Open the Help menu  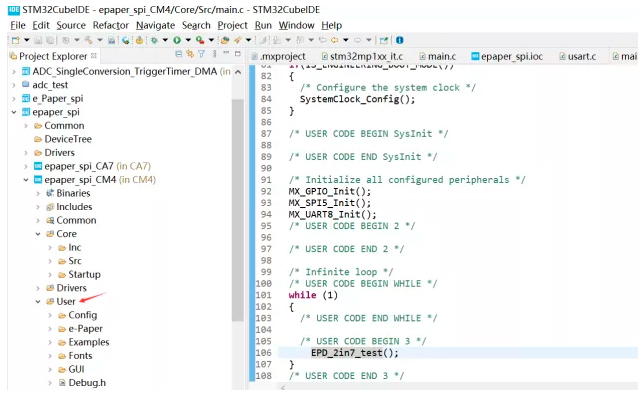point(331,25)
